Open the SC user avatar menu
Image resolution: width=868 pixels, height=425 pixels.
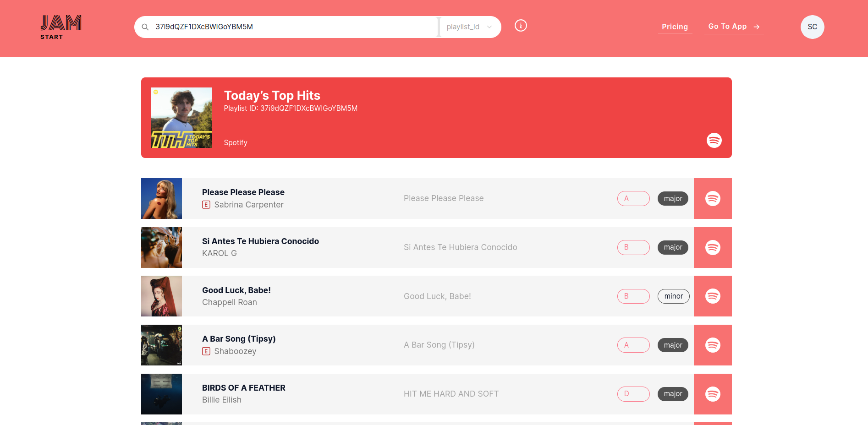[812, 27]
